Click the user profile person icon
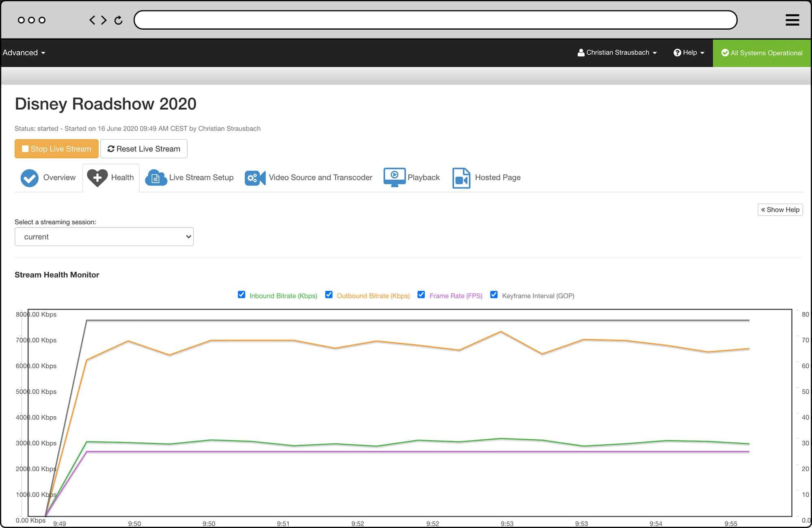Image resolution: width=812 pixels, height=528 pixels. pyautogui.click(x=581, y=53)
